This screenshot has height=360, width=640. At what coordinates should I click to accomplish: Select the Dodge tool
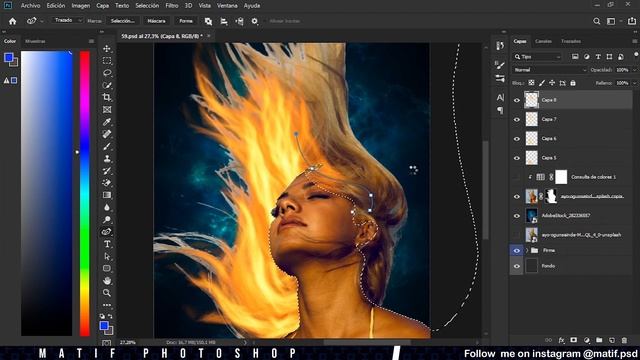(107, 220)
